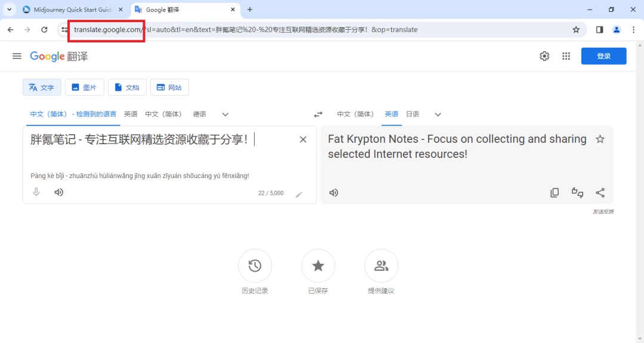This screenshot has height=343, width=644.
Task: Click the page vertical scrollbar
Action: coord(640,192)
